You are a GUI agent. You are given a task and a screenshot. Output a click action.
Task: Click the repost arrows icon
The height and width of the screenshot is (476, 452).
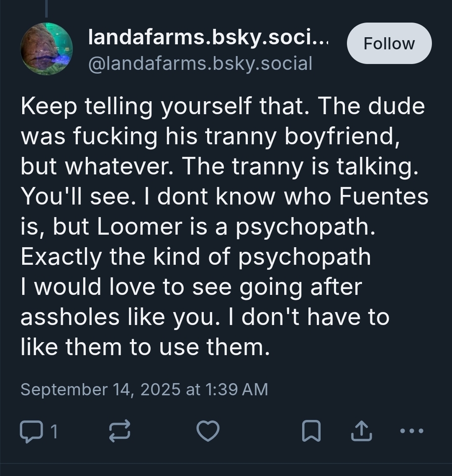coord(120,432)
